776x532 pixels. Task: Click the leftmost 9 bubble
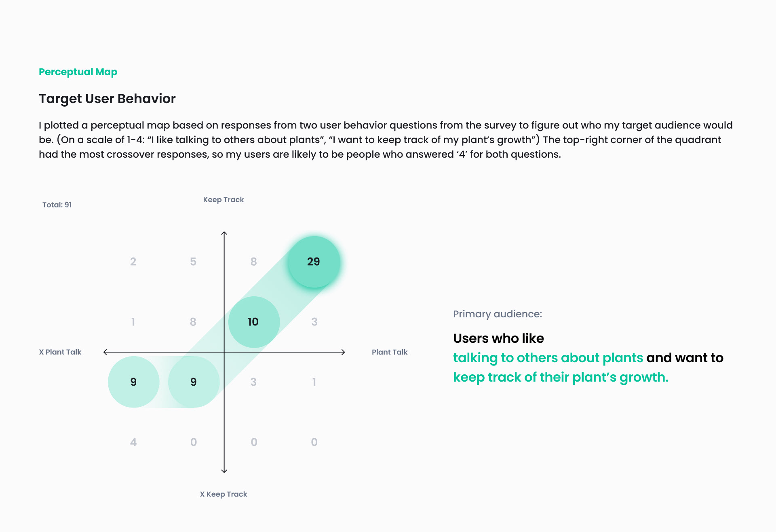tap(133, 382)
